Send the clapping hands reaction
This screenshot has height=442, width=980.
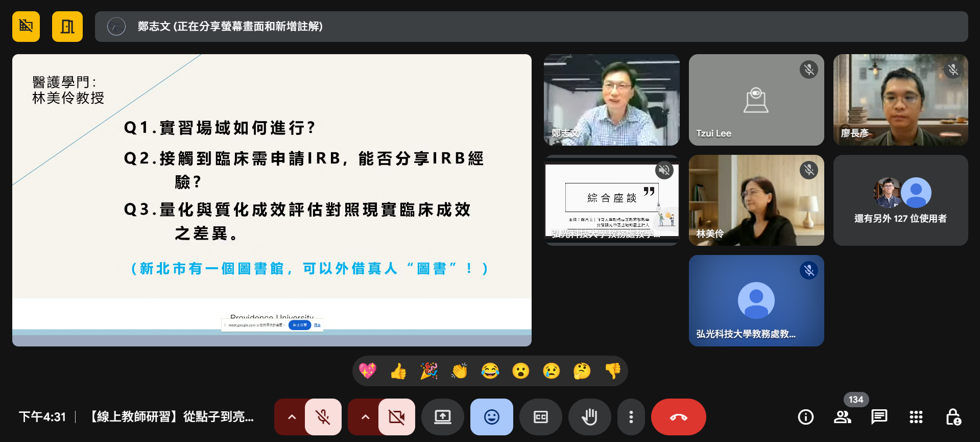click(x=460, y=371)
